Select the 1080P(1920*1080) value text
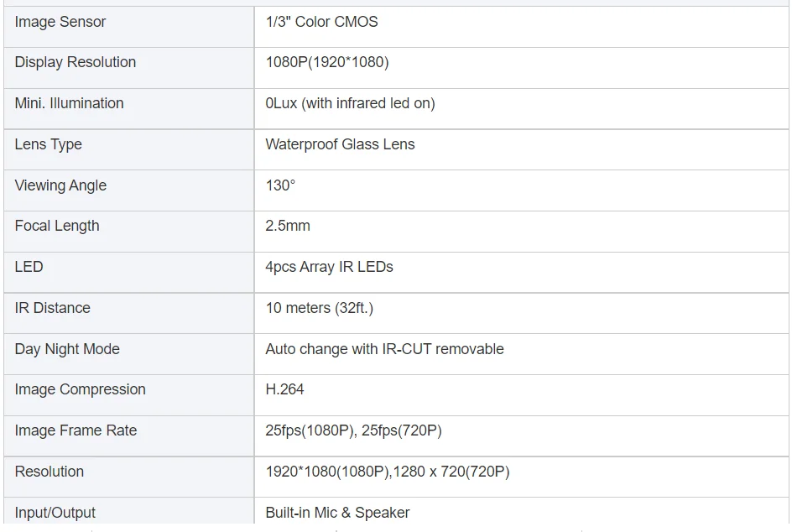This screenshot has height=532, width=792. point(327,62)
